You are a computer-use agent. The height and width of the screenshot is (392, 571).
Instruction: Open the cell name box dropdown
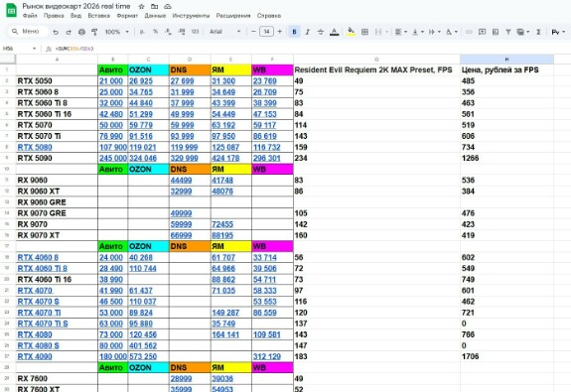(34, 49)
